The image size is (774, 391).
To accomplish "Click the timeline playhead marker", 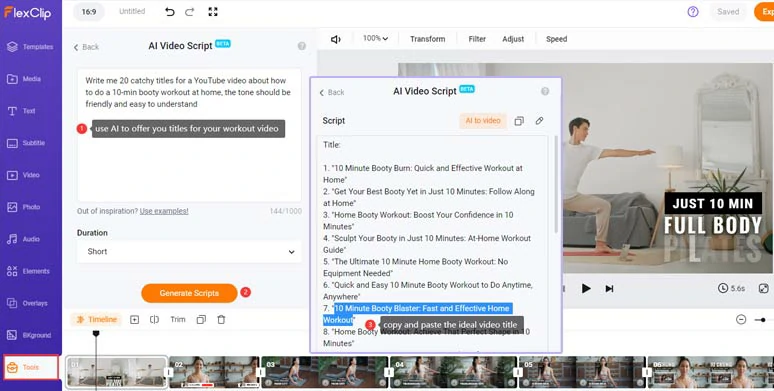I will click(x=96, y=334).
